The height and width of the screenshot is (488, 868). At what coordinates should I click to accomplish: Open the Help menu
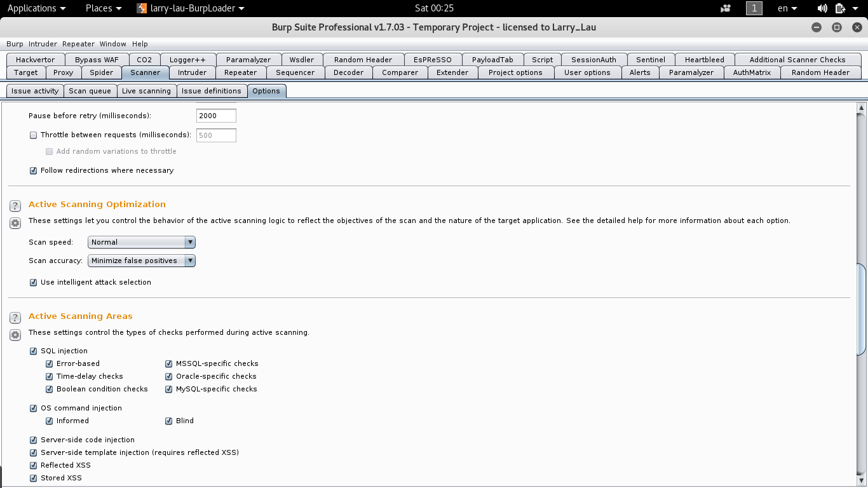pyautogui.click(x=140, y=44)
